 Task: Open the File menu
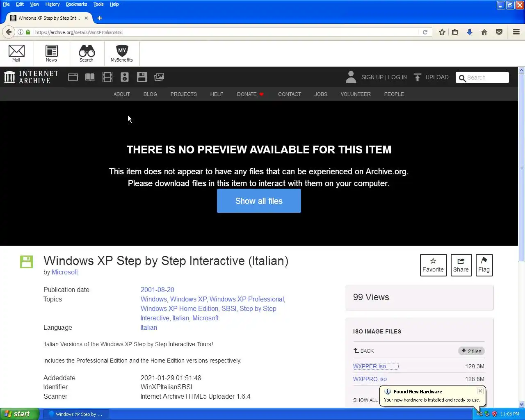coord(6,4)
